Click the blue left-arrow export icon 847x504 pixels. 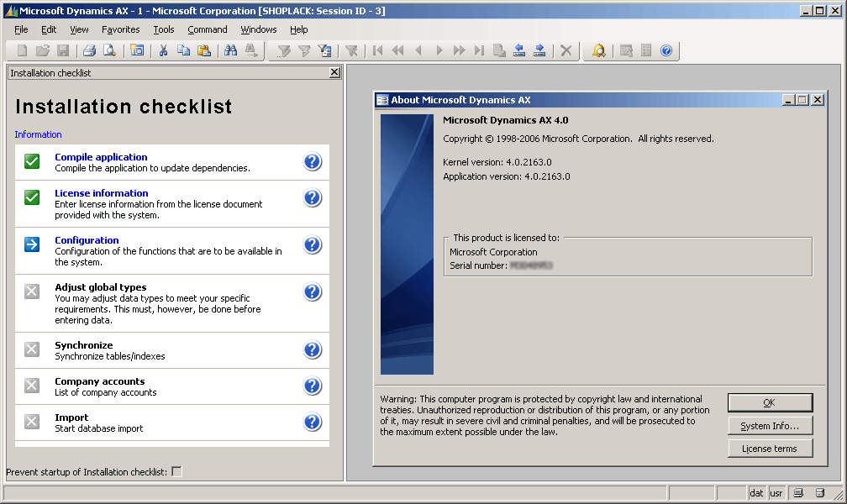(x=519, y=50)
